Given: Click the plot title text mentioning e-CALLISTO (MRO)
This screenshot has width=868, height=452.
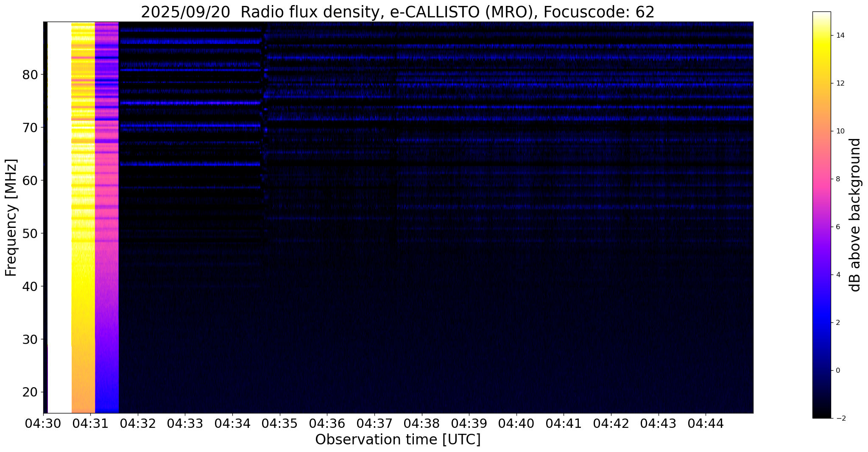Looking at the screenshot, I should click(x=398, y=12).
